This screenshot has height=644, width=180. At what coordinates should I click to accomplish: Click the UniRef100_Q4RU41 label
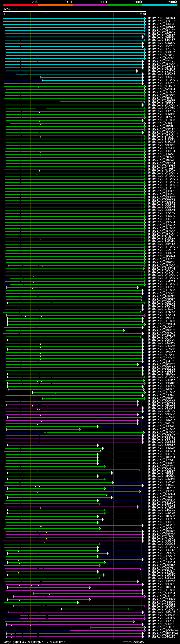(161, 398)
